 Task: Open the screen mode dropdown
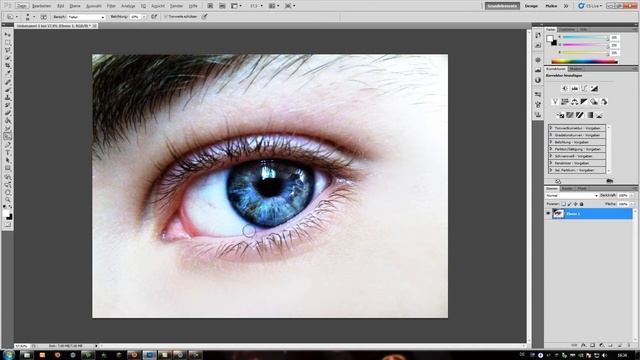pyautogui.click(x=289, y=6)
